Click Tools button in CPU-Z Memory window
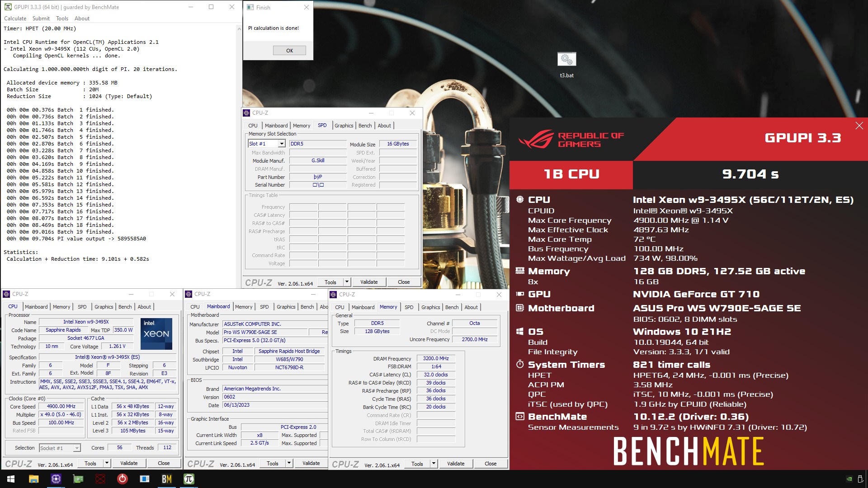 coord(417,464)
